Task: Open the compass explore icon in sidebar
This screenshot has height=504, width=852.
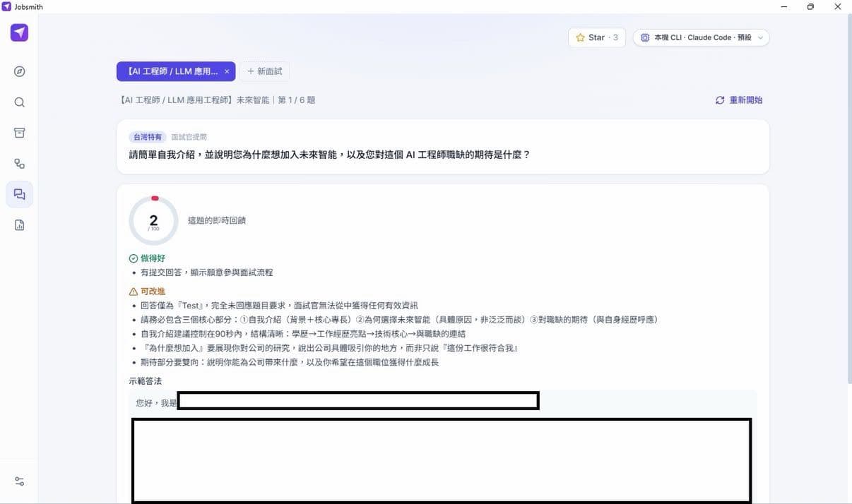Action: coord(20,71)
